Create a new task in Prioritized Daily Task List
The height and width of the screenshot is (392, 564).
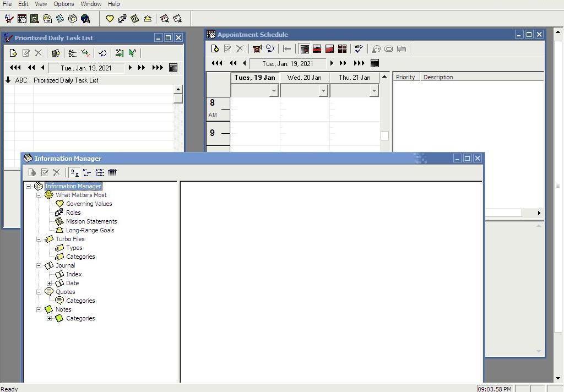pos(13,53)
